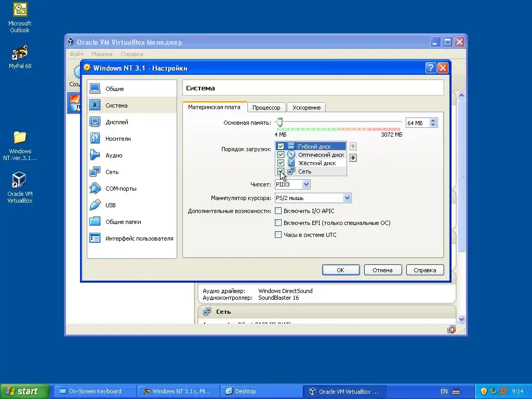532x399 pixels.
Task: Click the Сеть section header in Manager details
Action: [327, 312]
